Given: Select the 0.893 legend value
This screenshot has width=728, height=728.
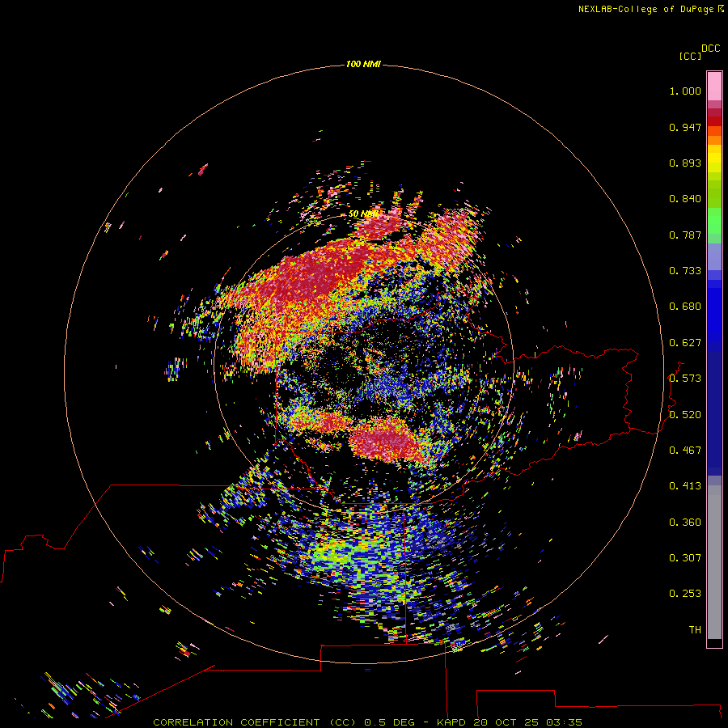Looking at the screenshot, I should point(685,163).
